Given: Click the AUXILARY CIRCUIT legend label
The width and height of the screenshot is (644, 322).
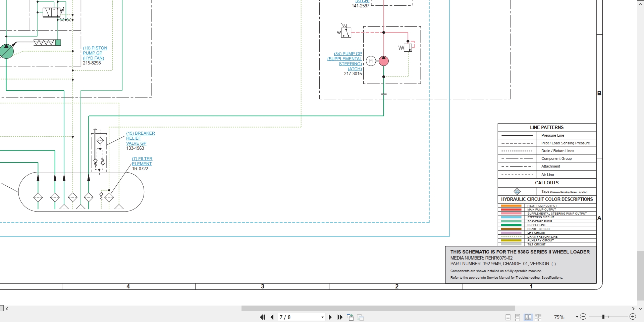Looking at the screenshot, I should pyautogui.click(x=540, y=240).
